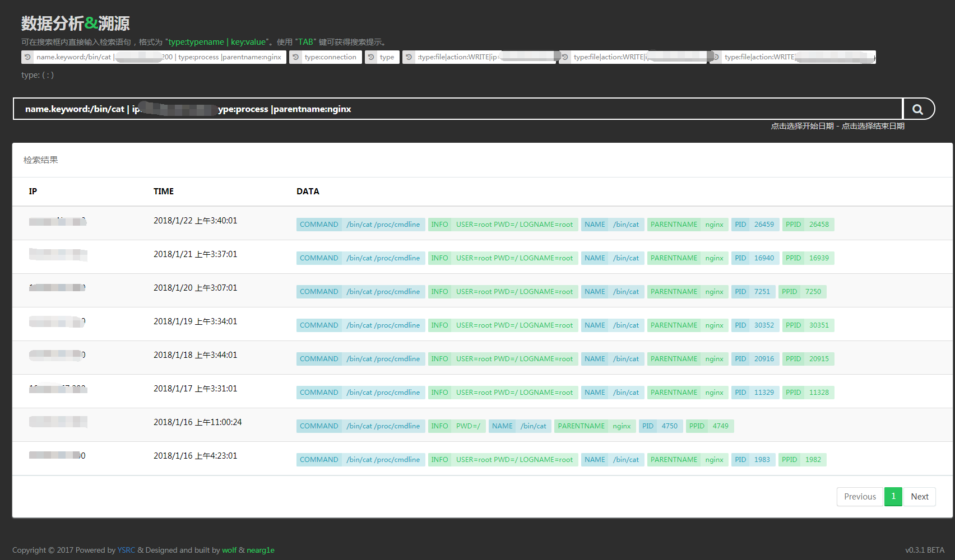Click the PID 20916 tag

coord(755,359)
